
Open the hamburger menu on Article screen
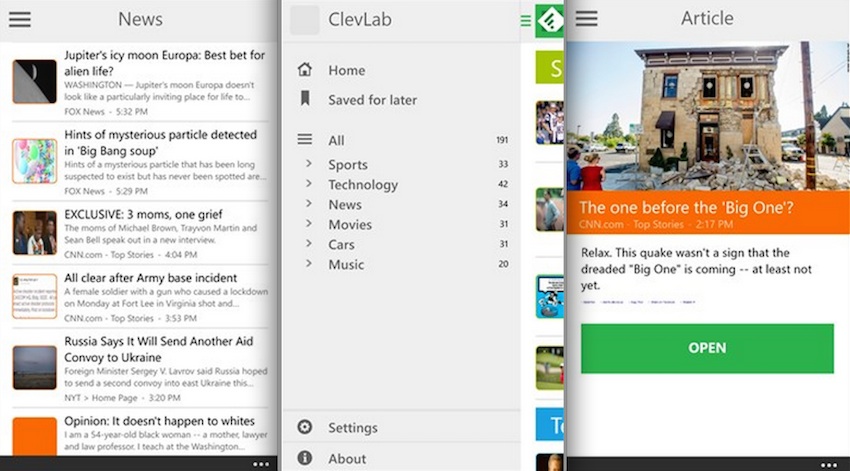tap(587, 18)
